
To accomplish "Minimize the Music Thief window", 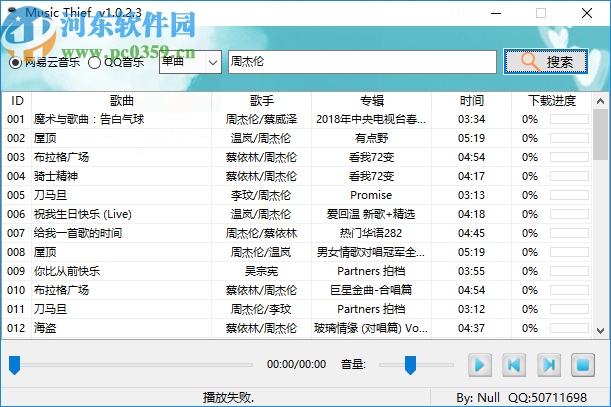I will click(x=496, y=13).
